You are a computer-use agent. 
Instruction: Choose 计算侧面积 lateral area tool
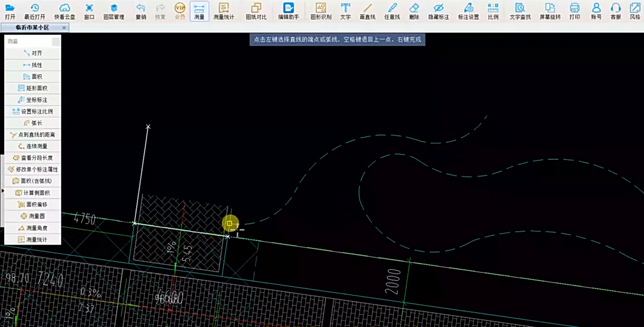(33, 192)
